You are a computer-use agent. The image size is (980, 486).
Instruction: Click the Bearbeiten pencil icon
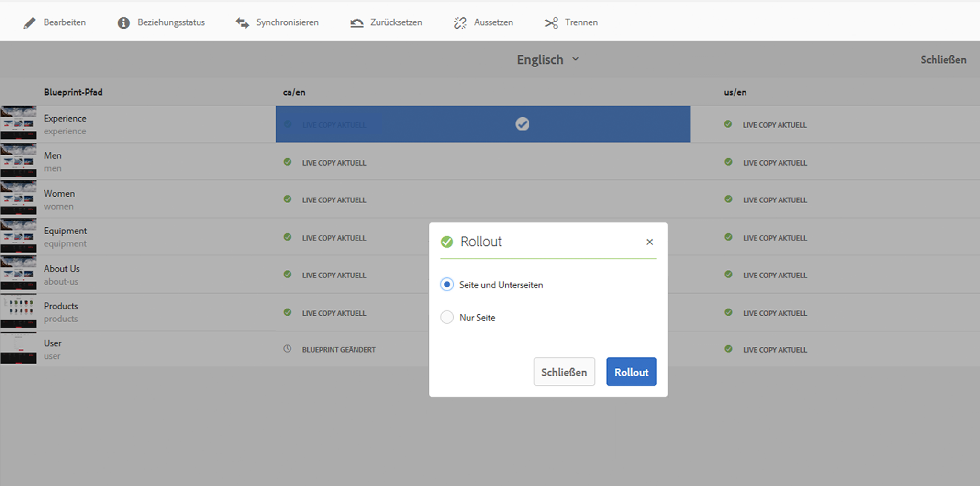[x=30, y=22]
